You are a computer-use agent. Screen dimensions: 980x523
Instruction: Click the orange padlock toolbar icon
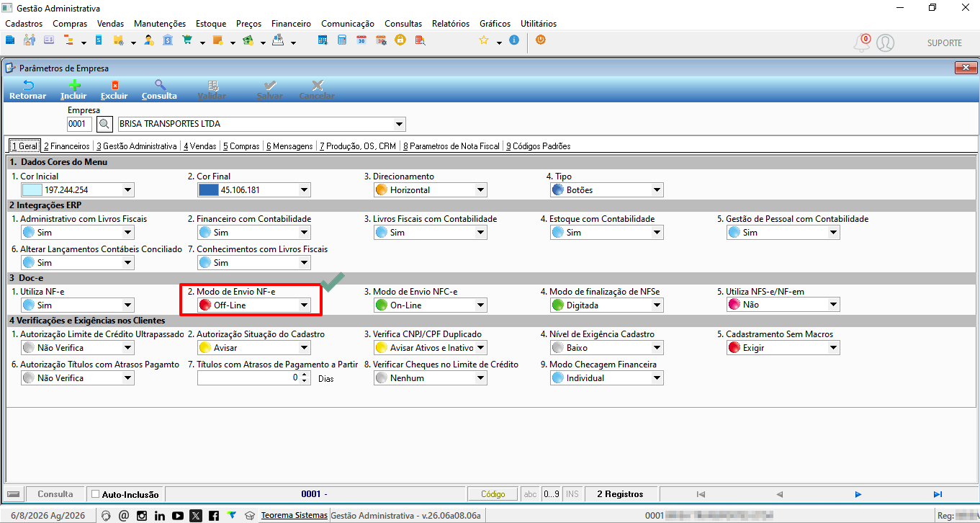coord(399,40)
